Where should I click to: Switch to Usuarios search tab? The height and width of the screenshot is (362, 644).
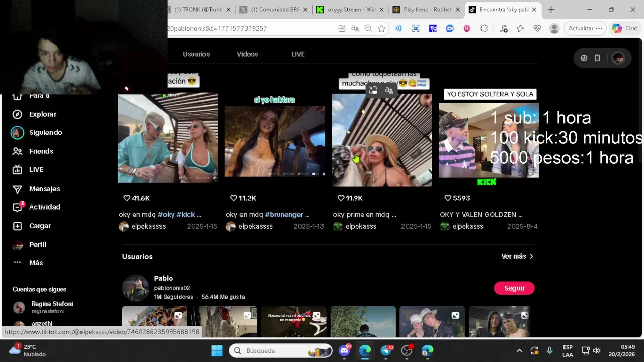pos(196,54)
